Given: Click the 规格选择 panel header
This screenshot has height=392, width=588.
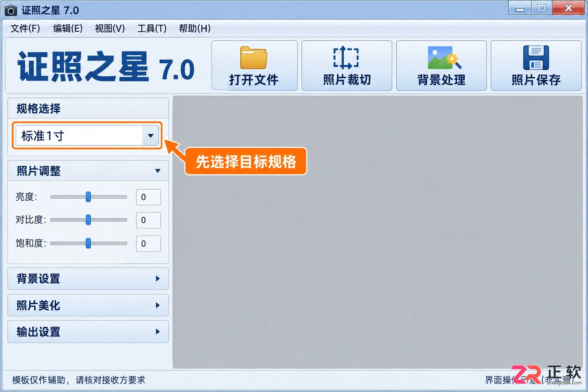Looking at the screenshot, I should [x=88, y=109].
